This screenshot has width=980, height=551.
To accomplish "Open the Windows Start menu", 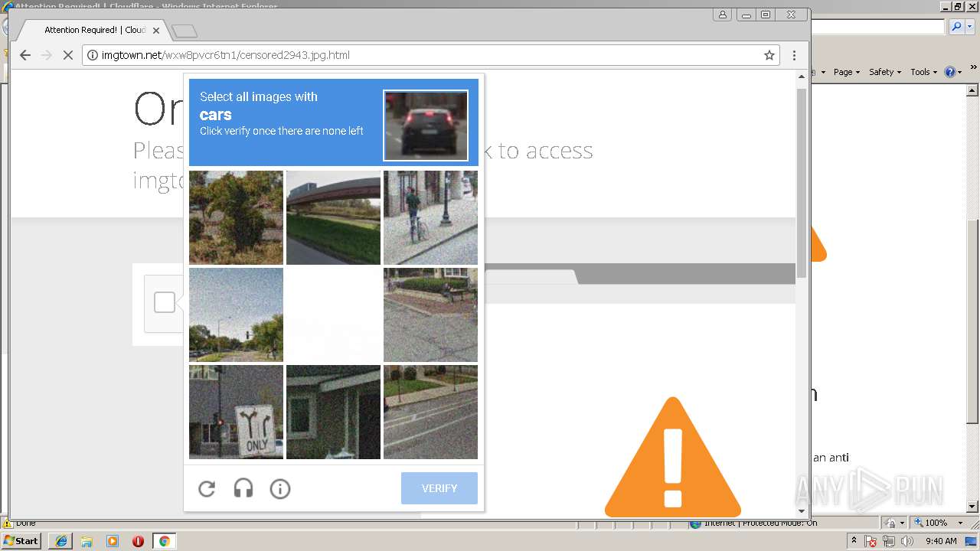I will tap(21, 540).
